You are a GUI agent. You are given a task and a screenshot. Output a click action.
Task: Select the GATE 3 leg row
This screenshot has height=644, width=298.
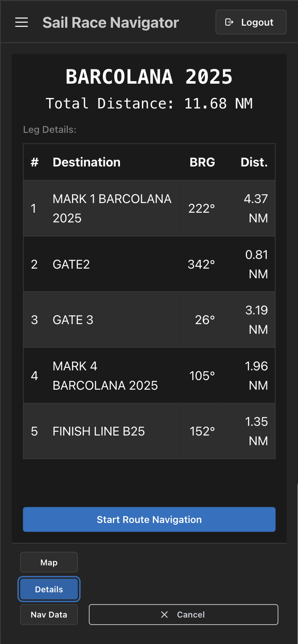click(x=149, y=320)
